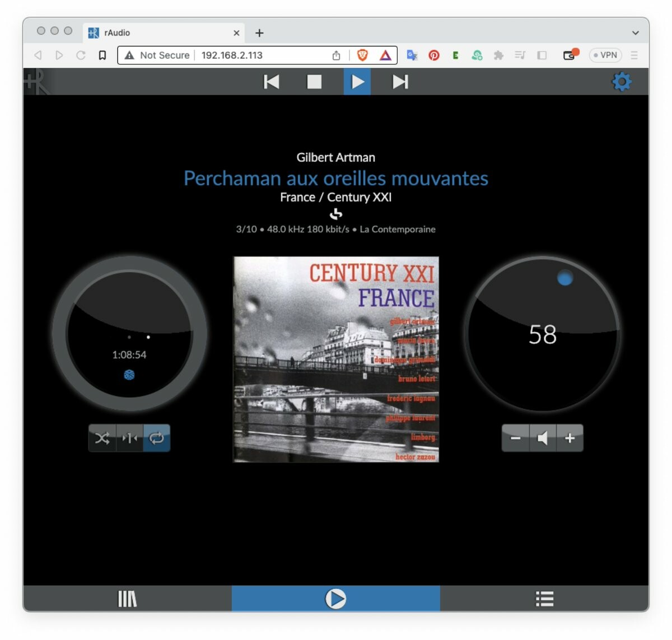The height and width of the screenshot is (640, 672).
Task: Open the Library tab
Action: coord(127,599)
